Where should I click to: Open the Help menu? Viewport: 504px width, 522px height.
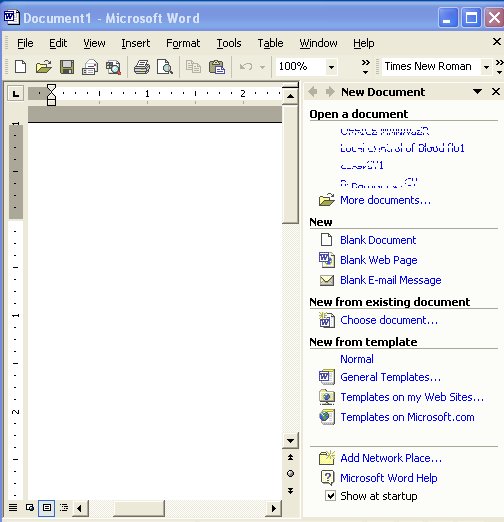(364, 43)
